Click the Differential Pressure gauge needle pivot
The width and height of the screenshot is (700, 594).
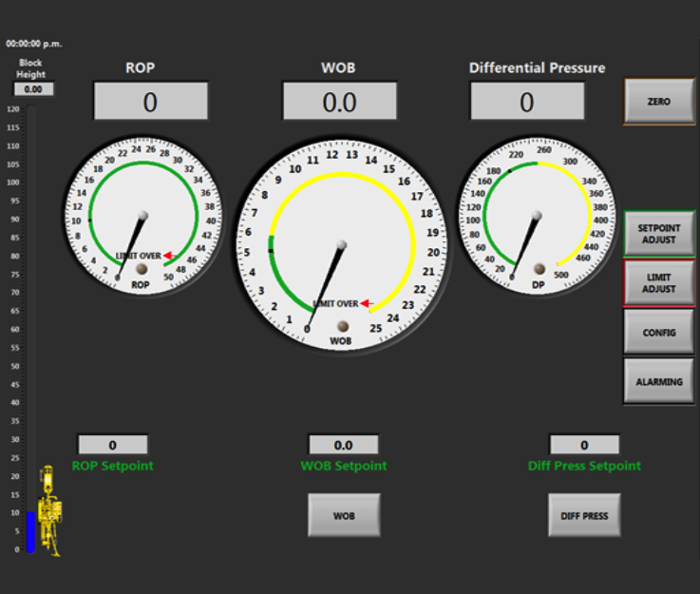pos(537,216)
